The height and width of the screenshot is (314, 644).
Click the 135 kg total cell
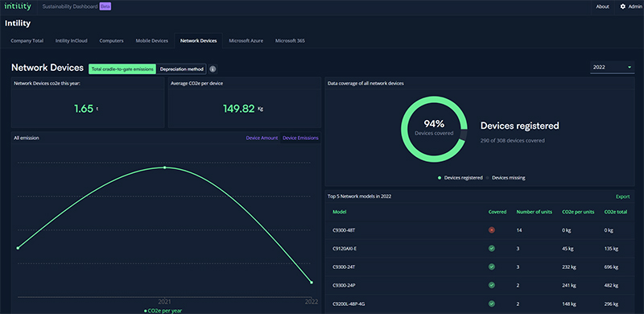611,249
